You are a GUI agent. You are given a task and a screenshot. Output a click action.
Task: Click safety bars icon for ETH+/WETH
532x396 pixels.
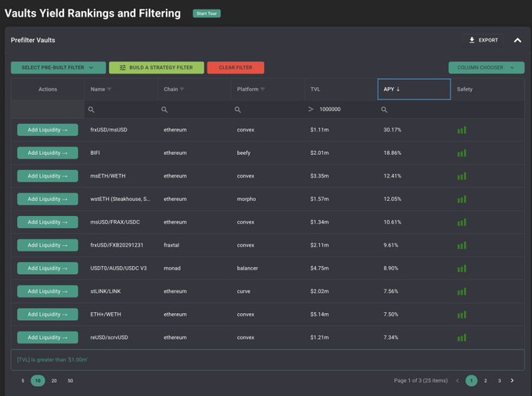coord(462,315)
